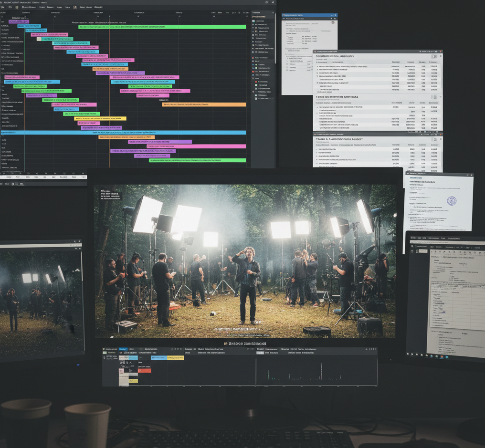Click the grid icon in the first report panel header
This screenshot has height=448, width=485.
click(x=434, y=56)
